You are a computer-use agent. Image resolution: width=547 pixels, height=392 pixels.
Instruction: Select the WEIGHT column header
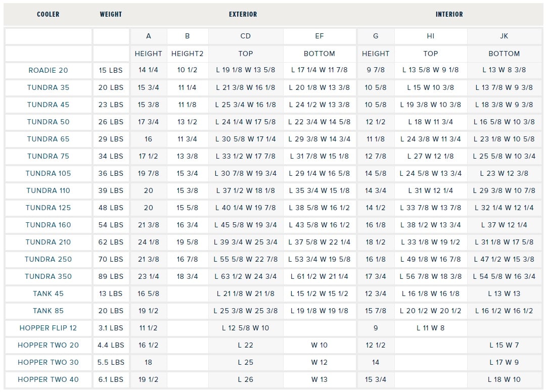point(111,15)
